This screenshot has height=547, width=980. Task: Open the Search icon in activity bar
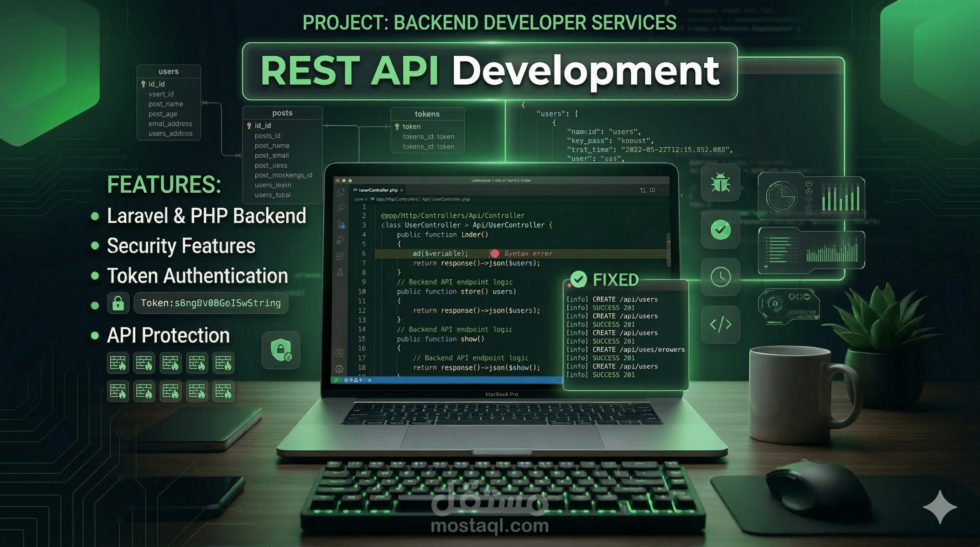340,208
